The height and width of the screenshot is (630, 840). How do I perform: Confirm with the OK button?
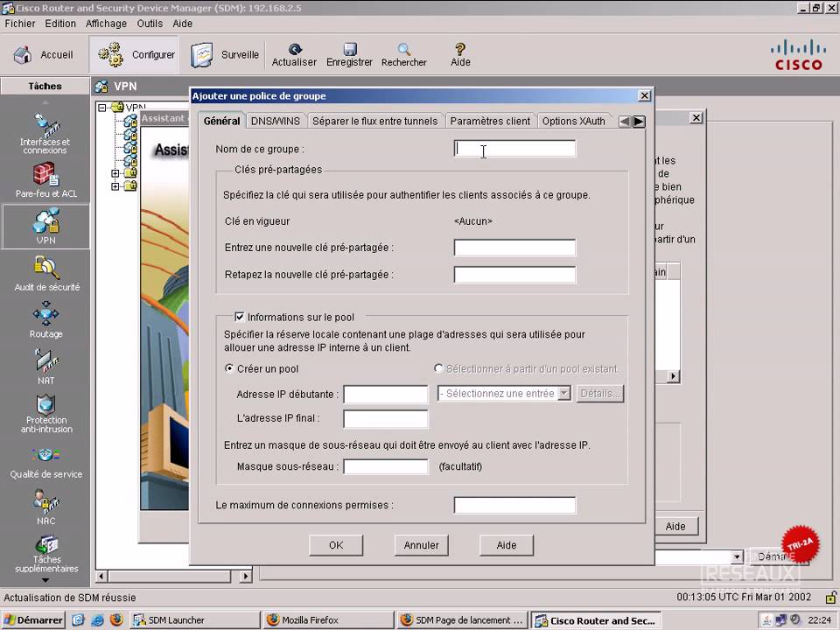coord(336,545)
